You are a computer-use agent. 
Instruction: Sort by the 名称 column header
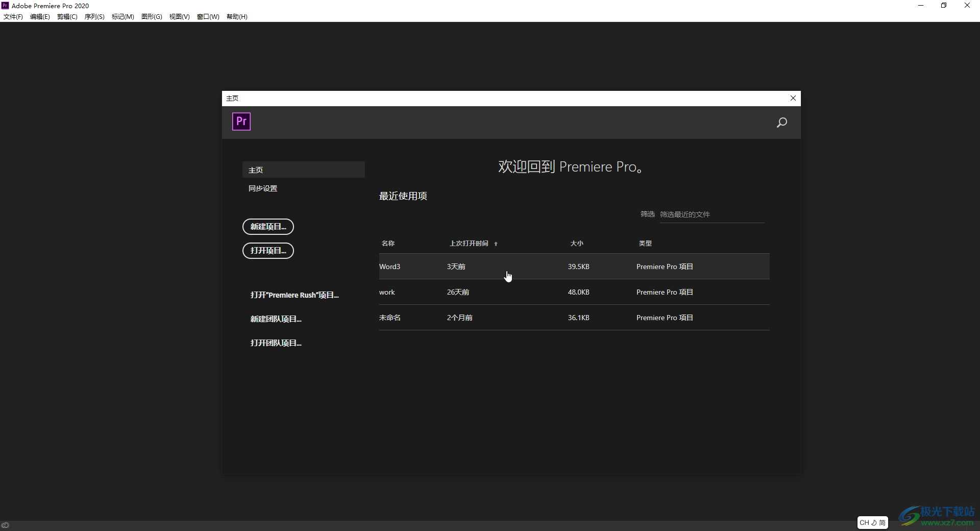pos(388,244)
